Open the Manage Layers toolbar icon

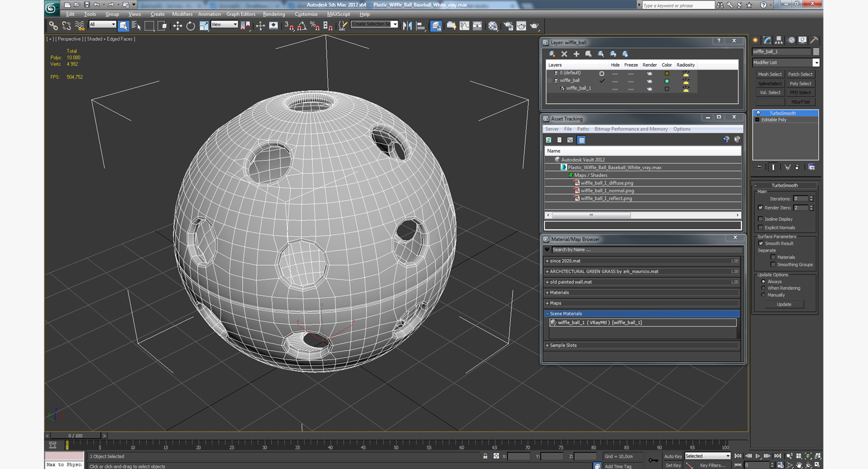click(436, 26)
